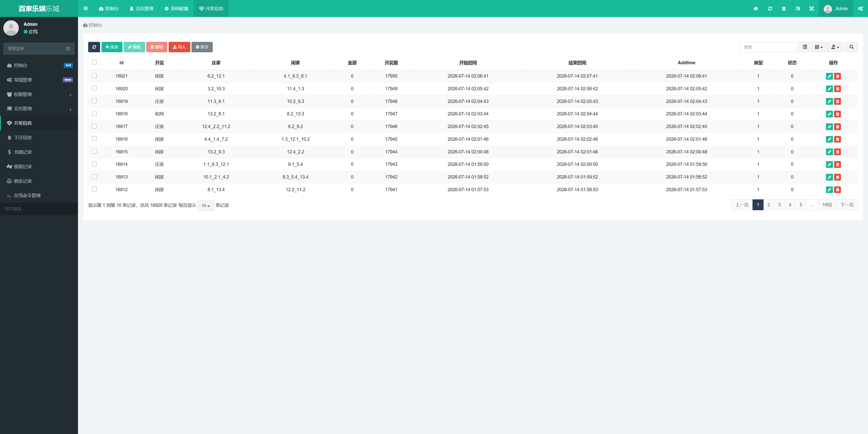Open 充值记录 in sidebar
The width and height of the screenshot is (868, 434).
[x=39, y=152]
